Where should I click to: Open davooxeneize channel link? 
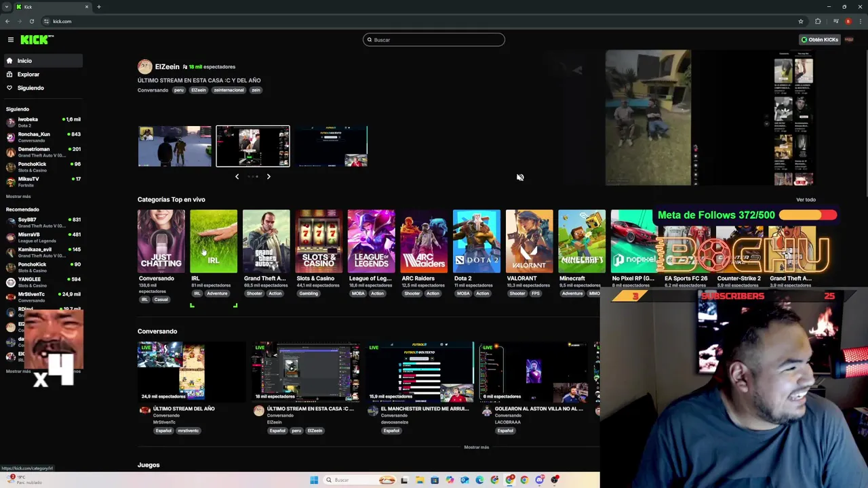tap(395, 422)
